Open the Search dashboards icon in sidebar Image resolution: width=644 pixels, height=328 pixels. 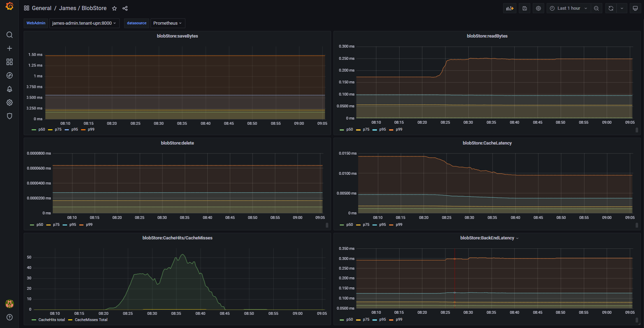(9, 35)
